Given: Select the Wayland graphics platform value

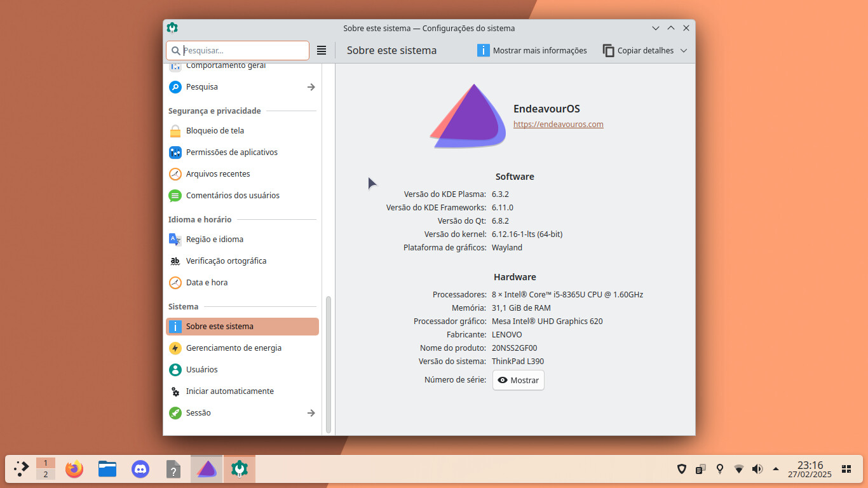Looking at the screenshot, I should click(507, 248).
